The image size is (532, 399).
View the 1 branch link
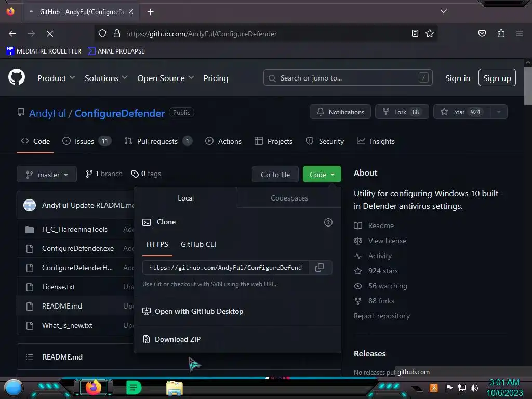tap(104, 174)
